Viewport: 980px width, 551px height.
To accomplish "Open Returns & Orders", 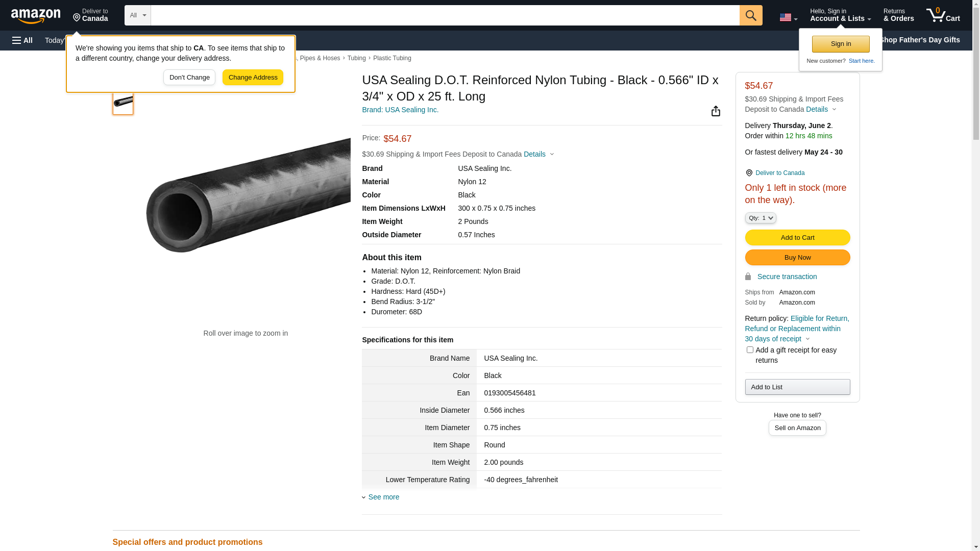I will tap(898, 15).
